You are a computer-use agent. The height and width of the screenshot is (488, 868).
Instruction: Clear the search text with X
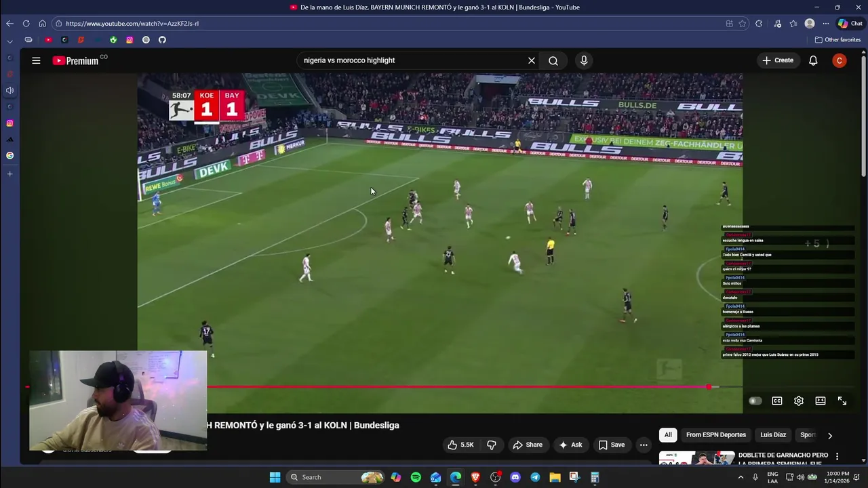532,60
